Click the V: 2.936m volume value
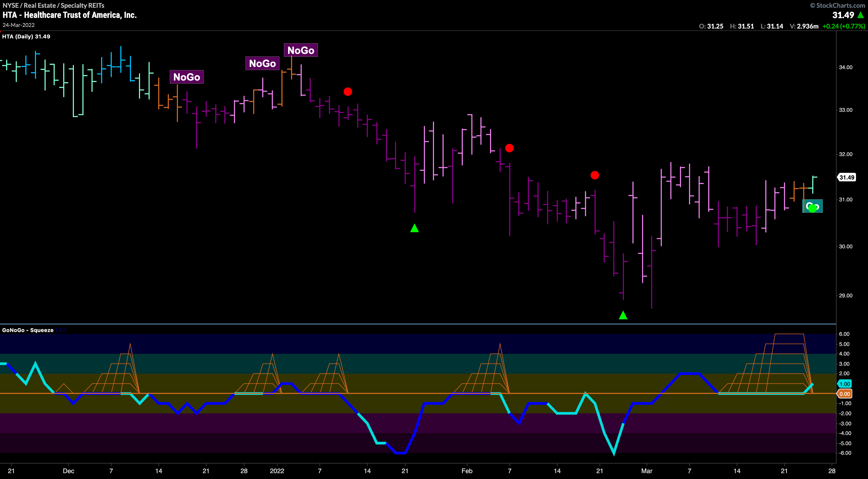This screenshot has height=479, width=868. pos(804,26)
